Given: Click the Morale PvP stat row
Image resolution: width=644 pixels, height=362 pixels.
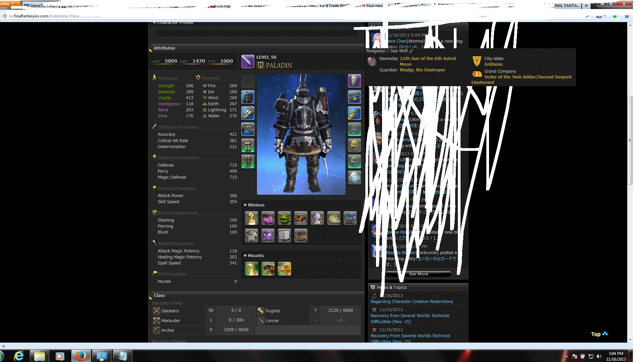Looking at the screenshot, I should point(197,281).
